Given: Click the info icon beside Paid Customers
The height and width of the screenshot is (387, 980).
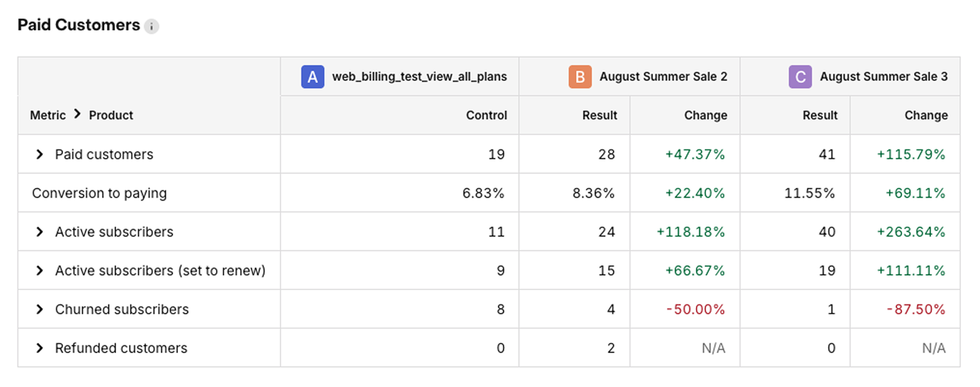Looking at the screenshot, I should tap(152, 26).
